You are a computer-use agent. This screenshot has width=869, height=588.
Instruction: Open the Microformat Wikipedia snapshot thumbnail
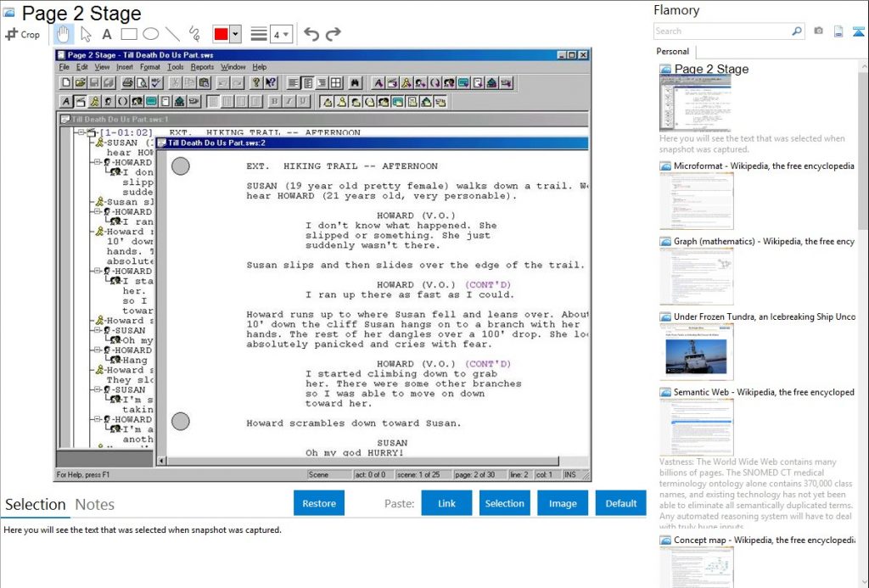(x=696, y=200)
